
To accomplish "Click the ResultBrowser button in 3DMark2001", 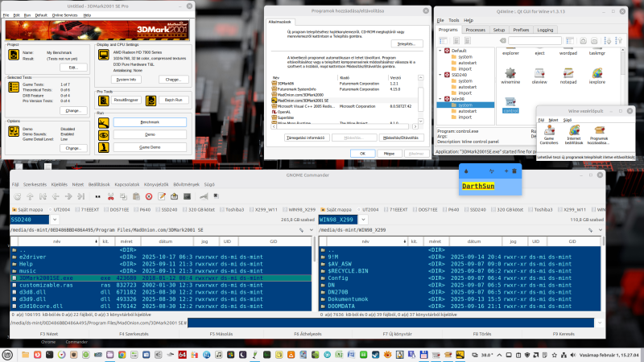I will pyautogui.click(x=126, y=100).
